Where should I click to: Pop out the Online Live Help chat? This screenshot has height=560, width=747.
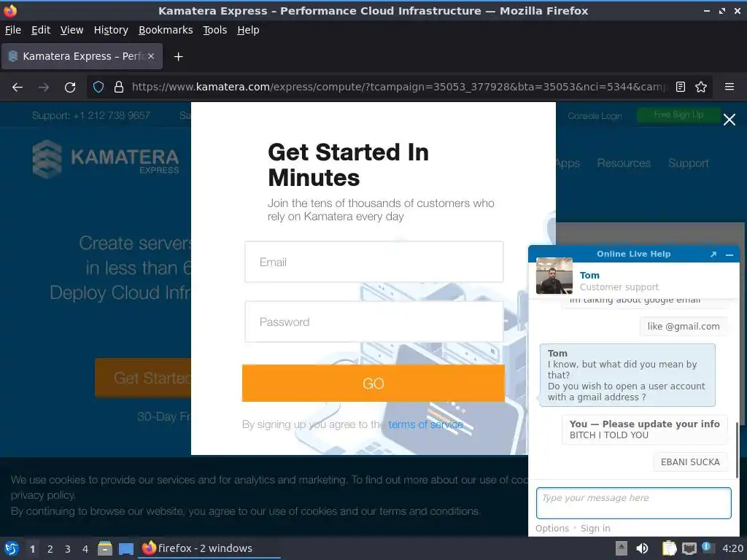(x=713, y=254)
